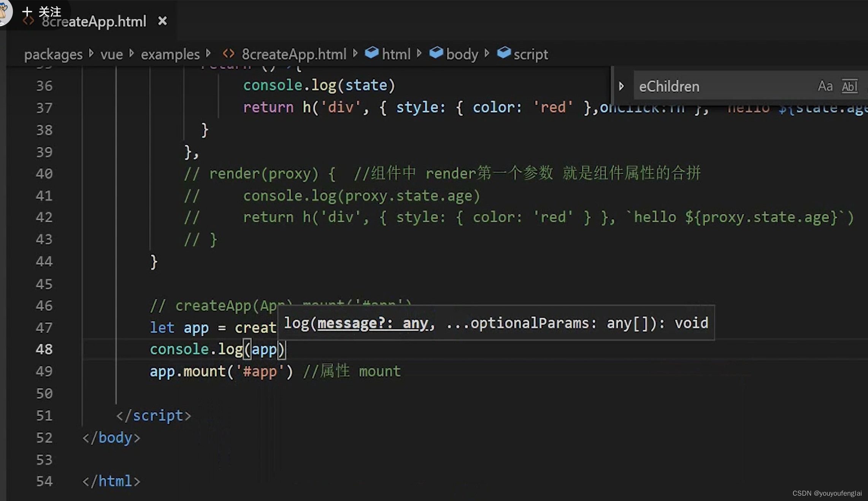Expand breadcrumb arrow after packages

[91, 53]
